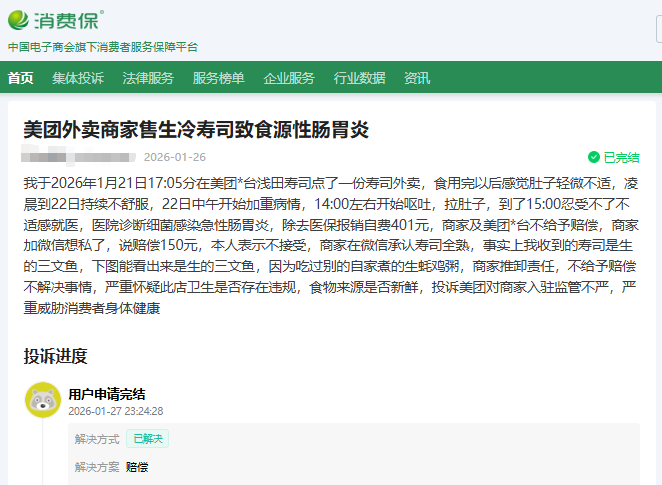Go to the 首页 navigation tab
This screenshot has width=662, height=485.
coord(21,78)
